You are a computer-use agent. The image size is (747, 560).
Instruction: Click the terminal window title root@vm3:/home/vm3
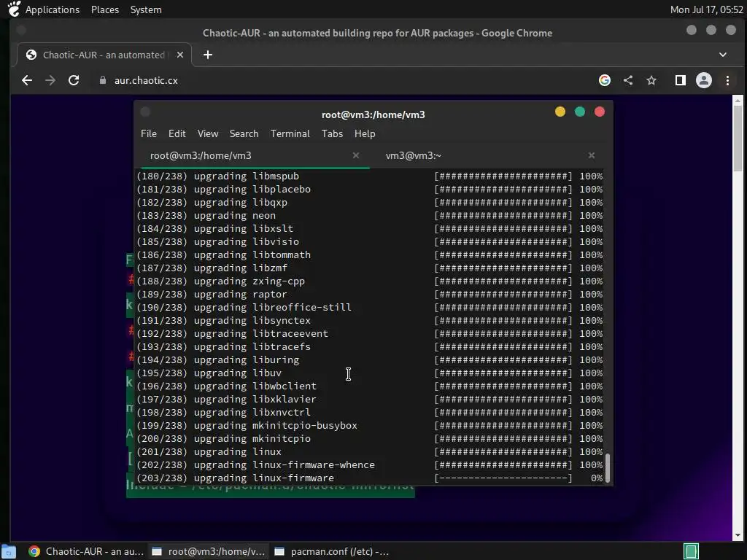point(373,114)
